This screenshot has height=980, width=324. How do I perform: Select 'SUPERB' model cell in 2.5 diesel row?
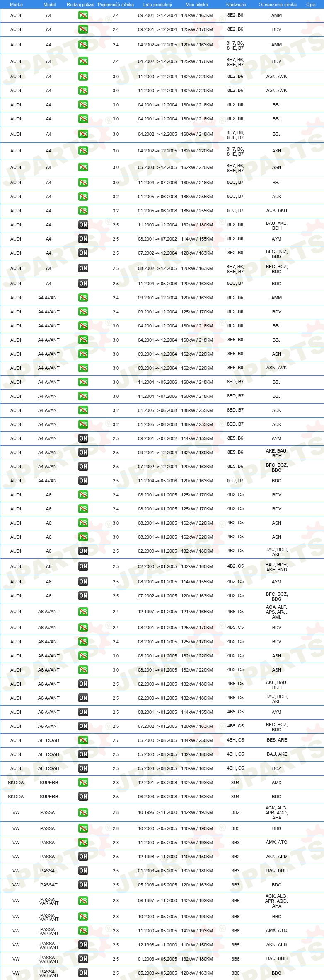pos(49,797)
